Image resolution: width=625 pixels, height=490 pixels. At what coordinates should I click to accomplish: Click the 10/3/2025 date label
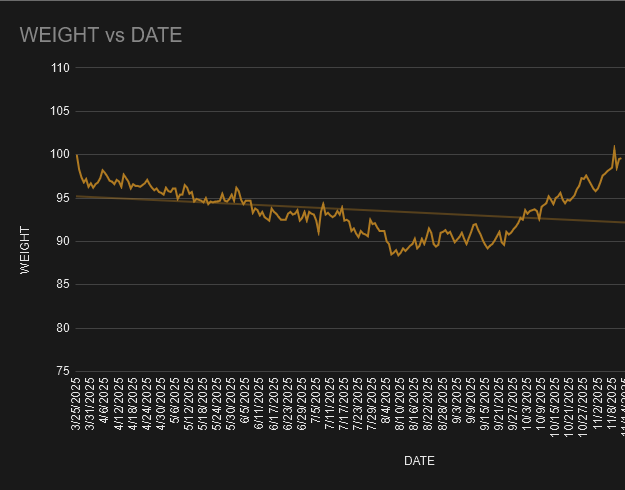(x=527, y=404)
